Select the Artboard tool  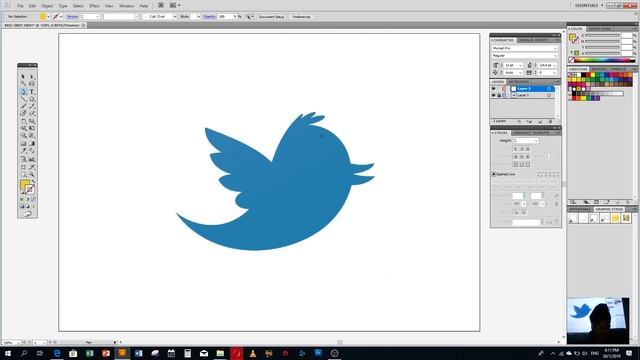point(23,167)
